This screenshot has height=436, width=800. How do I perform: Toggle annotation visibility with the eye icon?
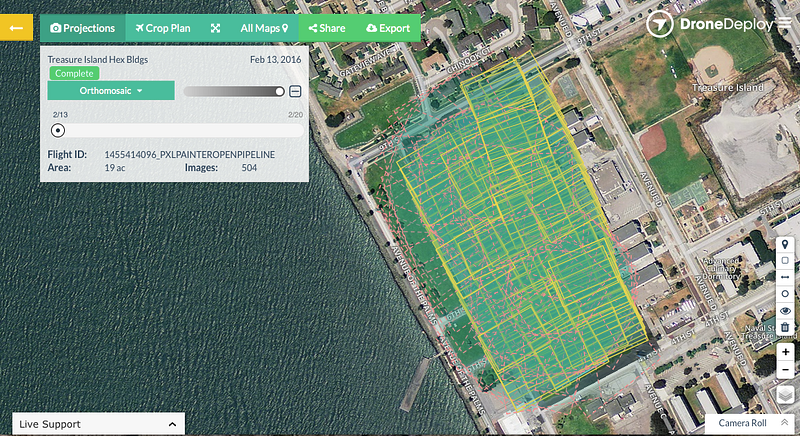tap(785, 311)
